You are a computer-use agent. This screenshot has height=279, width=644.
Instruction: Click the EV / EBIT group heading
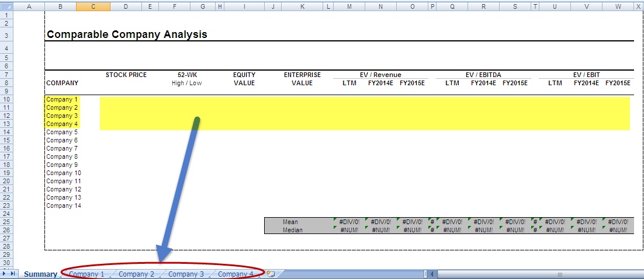coord(586,75)
